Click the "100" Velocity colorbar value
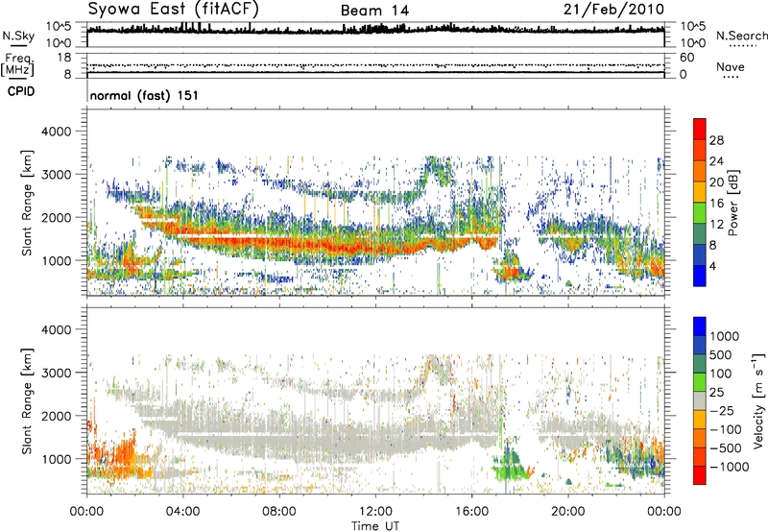 (721, 374)
